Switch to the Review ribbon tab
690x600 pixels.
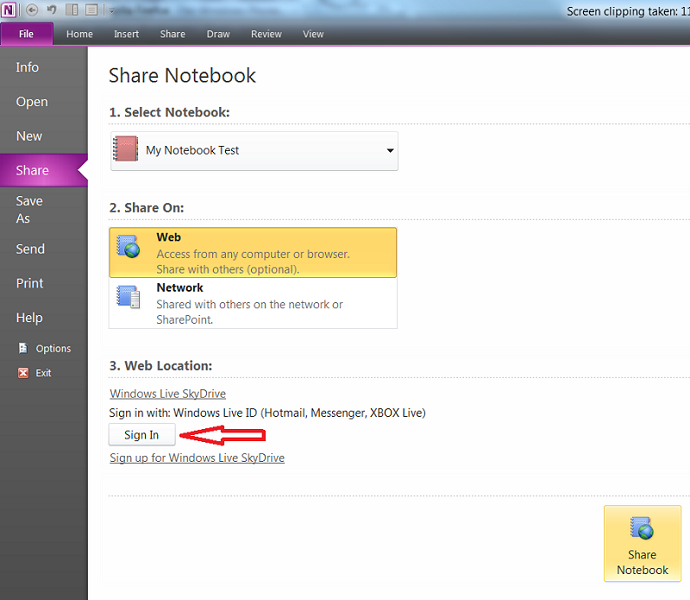[x=266, y=34]
